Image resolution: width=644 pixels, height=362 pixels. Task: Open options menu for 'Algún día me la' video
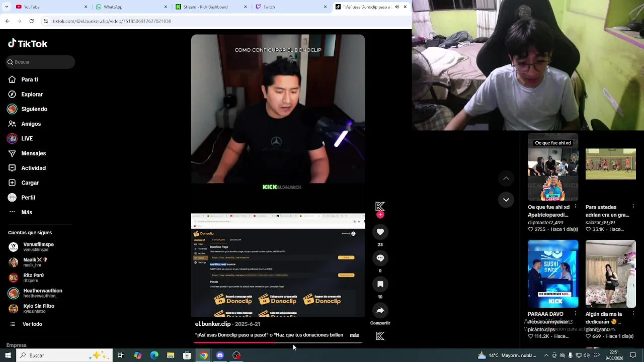pos(633,314)
